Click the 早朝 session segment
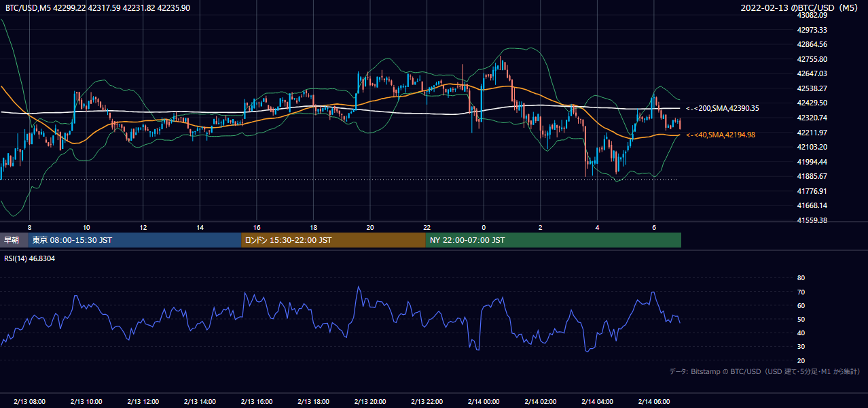 [x=14, y=240]
